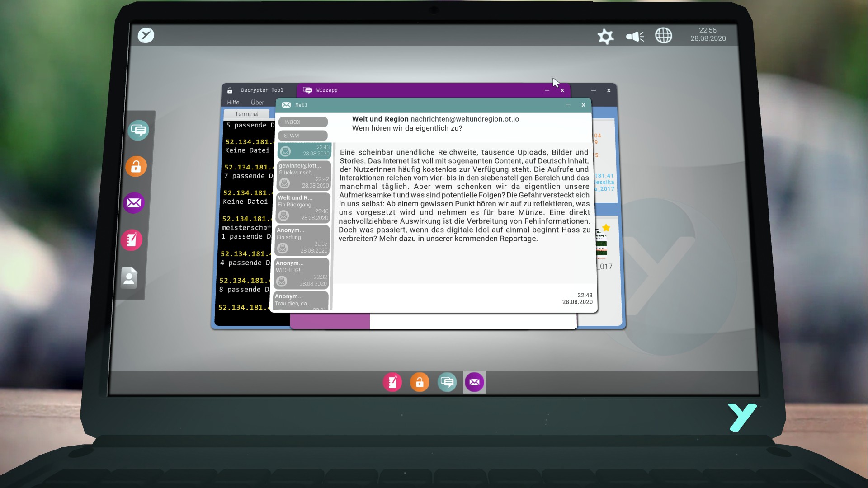Minimize the Wizzapp window
The image size is (868, 488).
(547, 90)
